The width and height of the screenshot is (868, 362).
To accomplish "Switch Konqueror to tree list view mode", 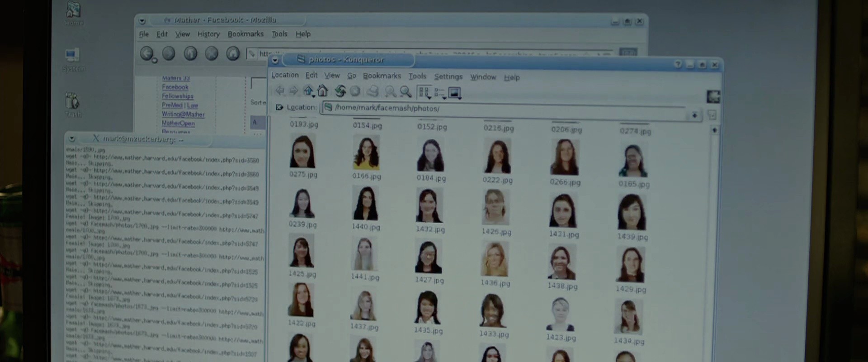I will click(x=439, y=93).
